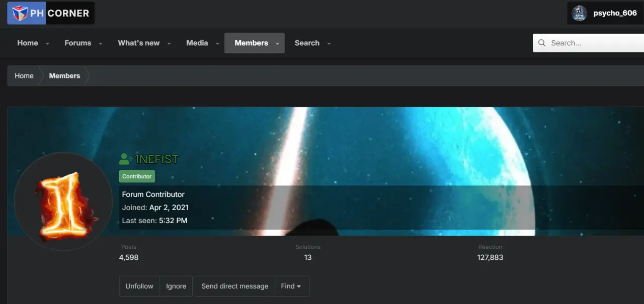Viewport: 644px width, 304px height.
Task: Expand the Home menu arrow
Action: tap(47, 44)
